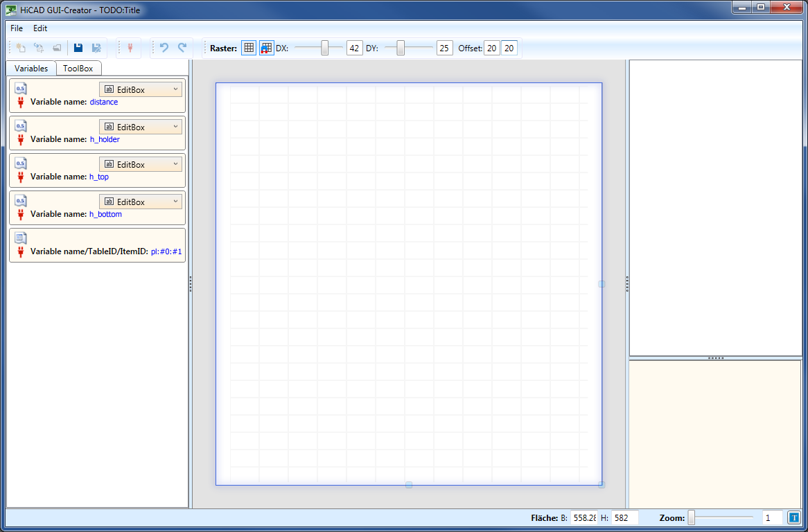The width and height of the screenshot is (808, 532).
Task: Open the EditBox dropdown for h_bottom variable
Action: 141,202
